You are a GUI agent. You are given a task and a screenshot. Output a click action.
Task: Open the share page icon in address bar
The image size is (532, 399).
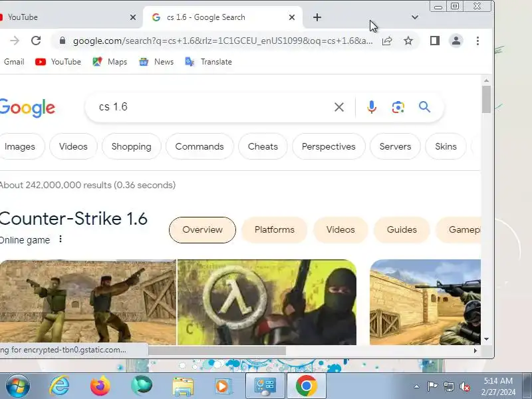(387, 41)
